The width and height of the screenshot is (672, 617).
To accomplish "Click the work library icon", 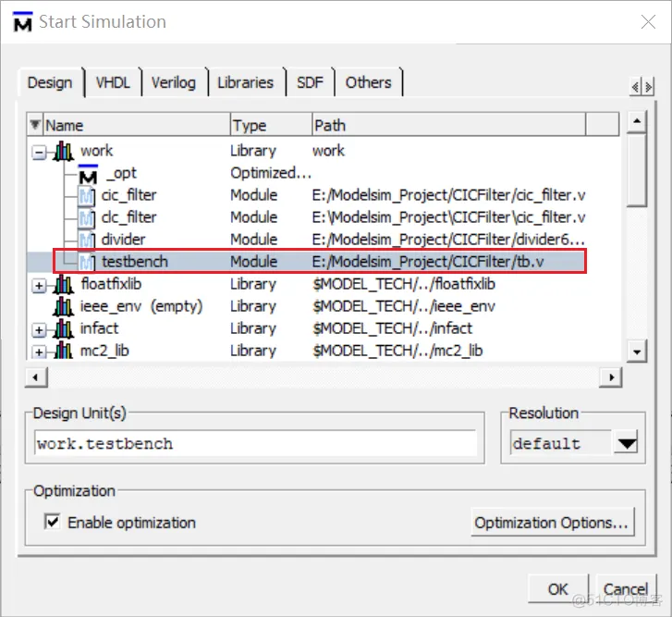I will [64, 151].
